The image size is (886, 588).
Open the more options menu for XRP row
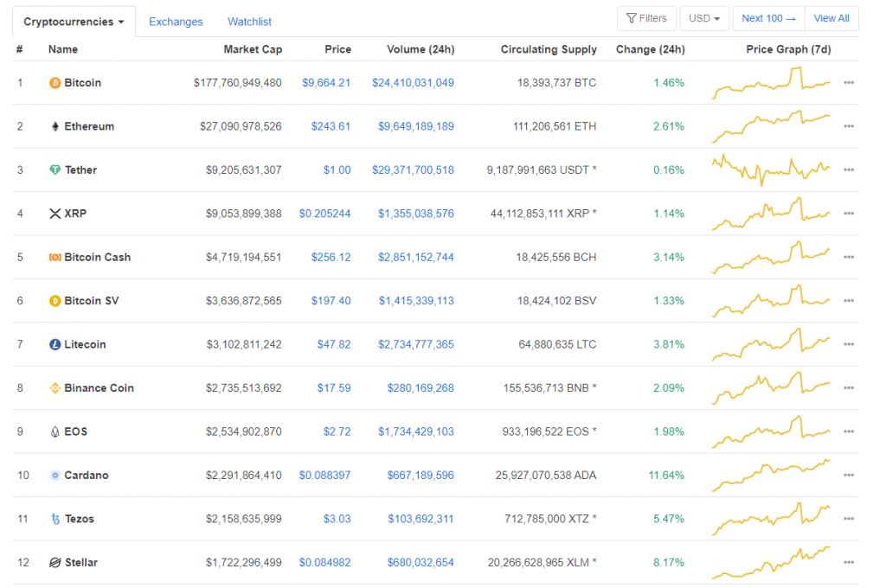(848, 214)
